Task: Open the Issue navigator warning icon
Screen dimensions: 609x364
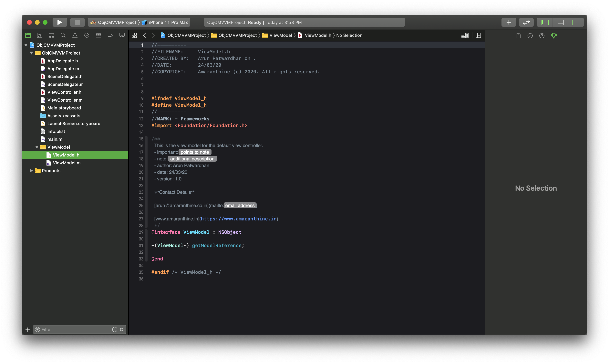Action: click(x=75, y=35)
